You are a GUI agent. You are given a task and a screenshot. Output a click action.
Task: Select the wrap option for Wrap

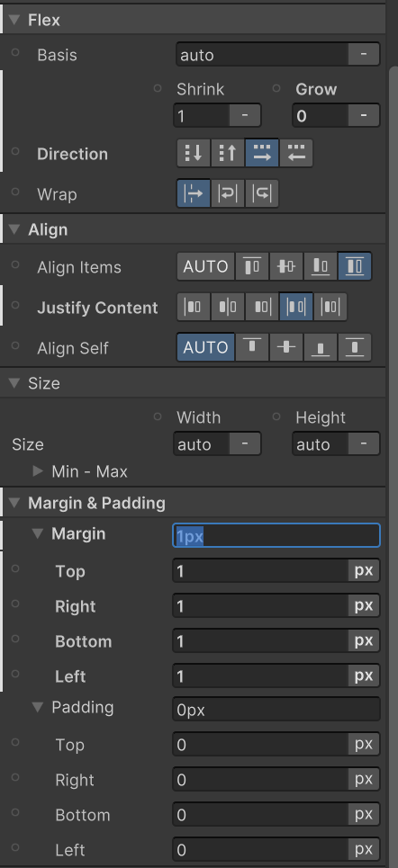click(x=228, y=193)
